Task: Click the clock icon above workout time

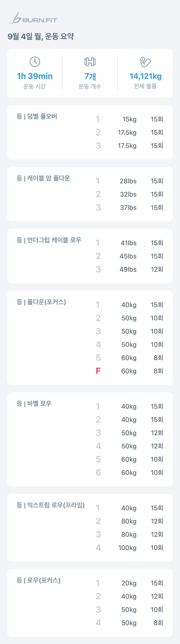Action: point(35,62)
